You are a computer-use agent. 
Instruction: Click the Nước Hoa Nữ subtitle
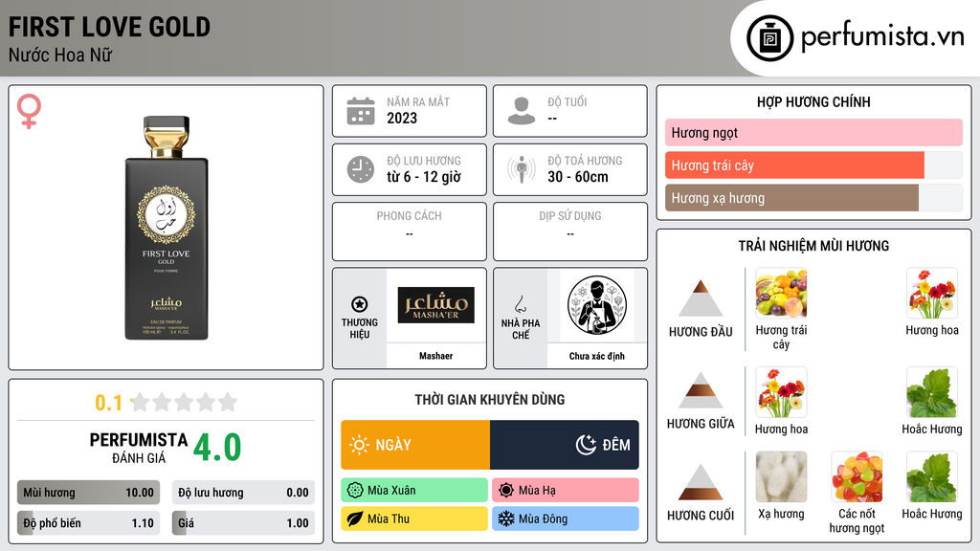point(60,55)
